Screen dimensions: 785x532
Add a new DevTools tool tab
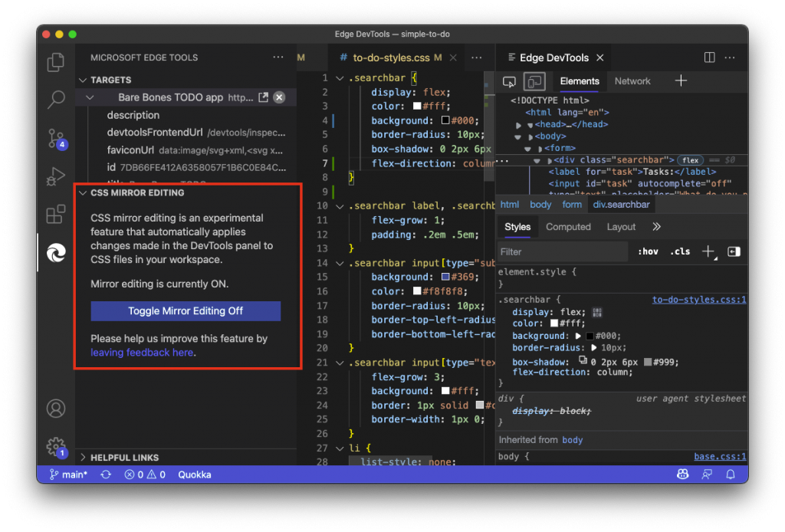tap(681, 80)
